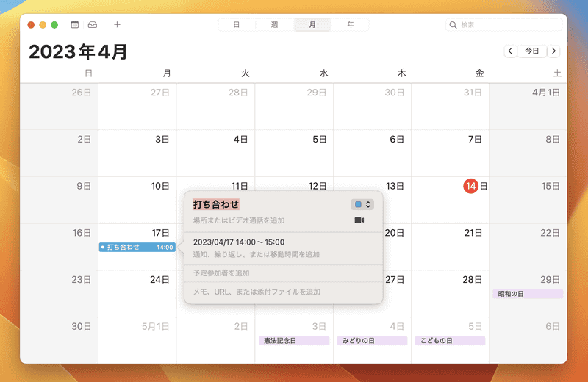Click the 24日 date cell
This screenshot has width=588, height=382.
tap(137, 294)
